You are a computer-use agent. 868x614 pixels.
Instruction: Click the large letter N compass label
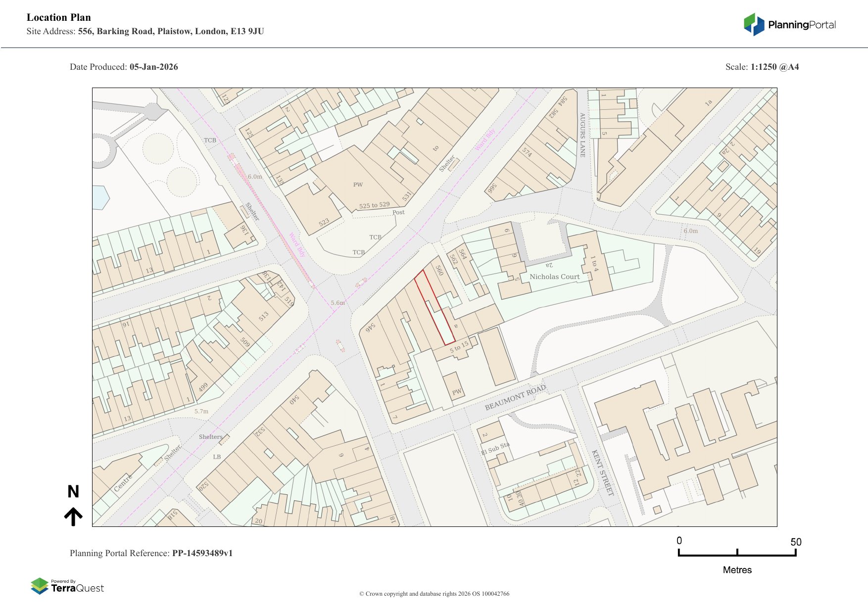73,491
